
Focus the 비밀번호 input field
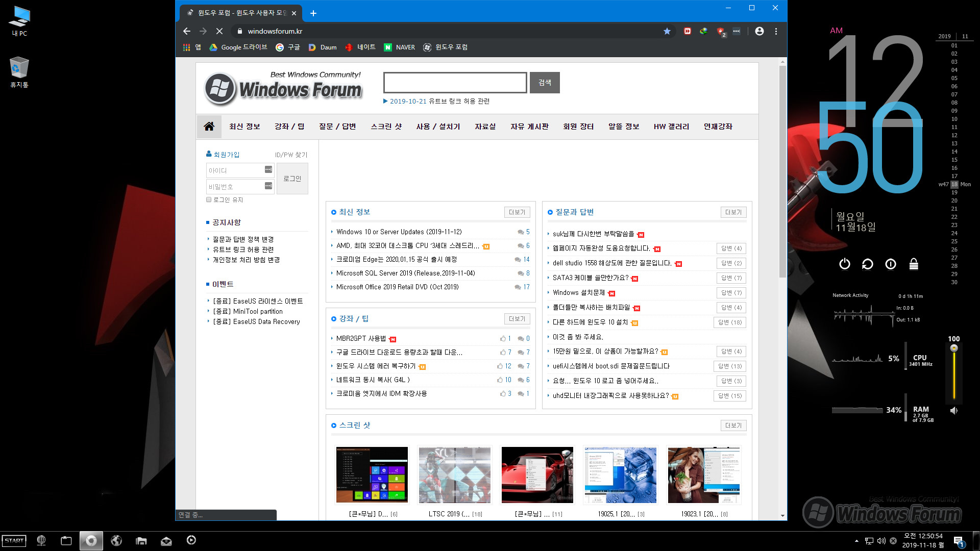click(240, 186)
